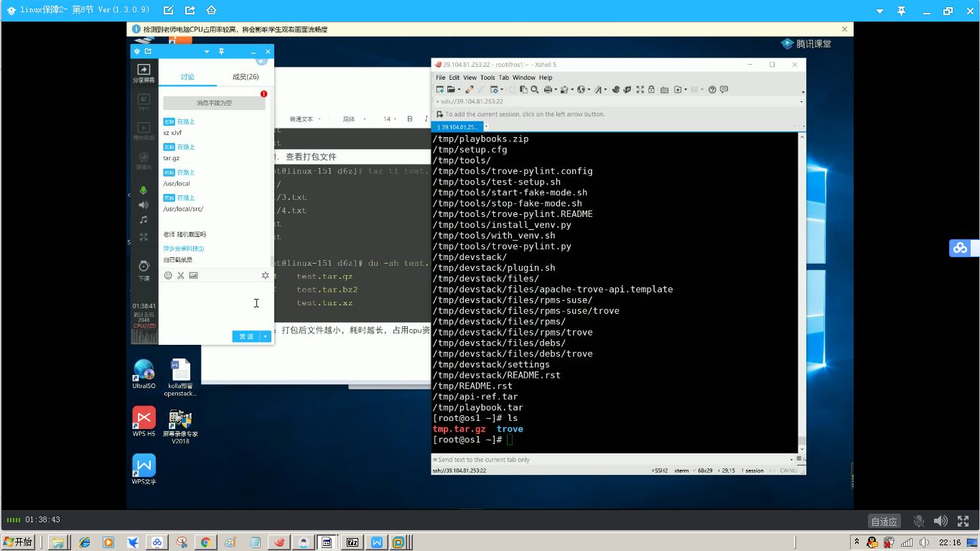Switch to the 成员(26) tab
The width and height of the screenshot is (980, 551).
[x=246, y=77]
